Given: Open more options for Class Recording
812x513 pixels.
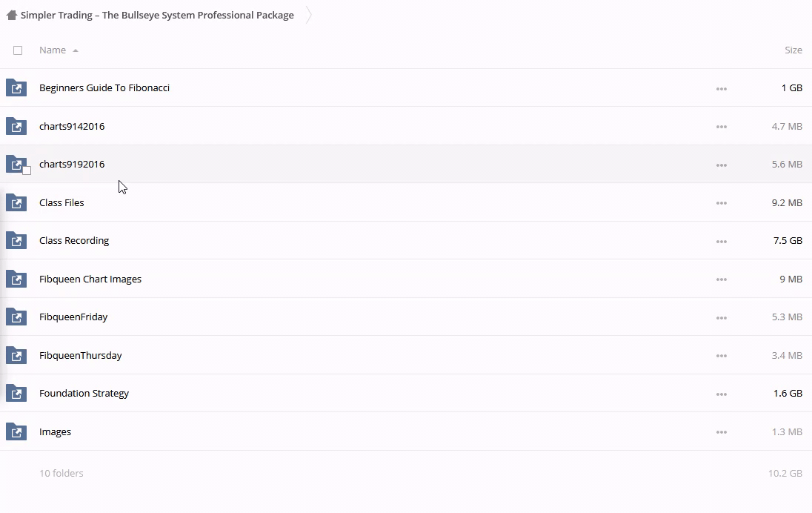Looking at the screenshot, I should (x=721, y=242).
